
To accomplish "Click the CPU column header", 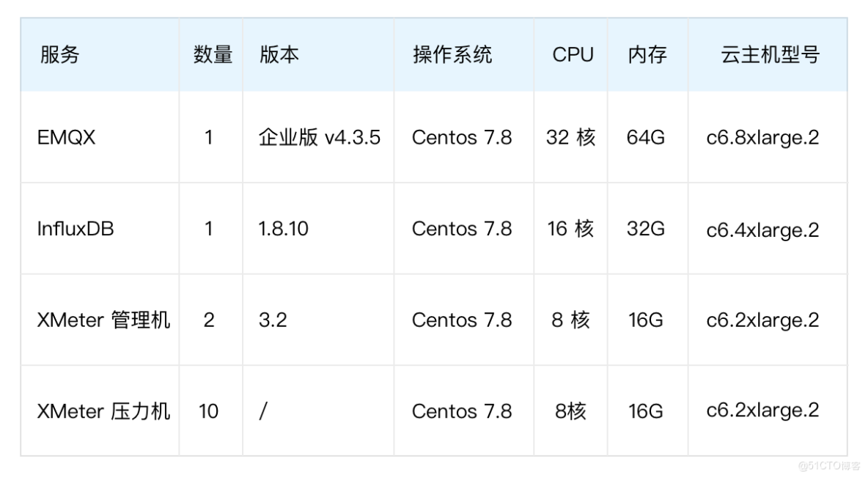I will pyautogui.click(x=573, y=55).
